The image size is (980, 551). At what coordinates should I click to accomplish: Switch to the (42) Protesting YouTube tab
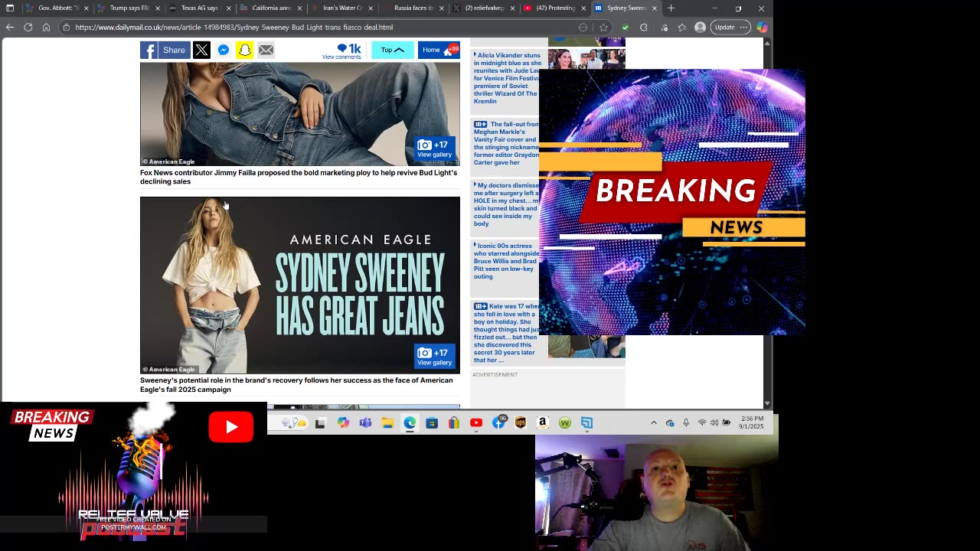click(554, 8)
